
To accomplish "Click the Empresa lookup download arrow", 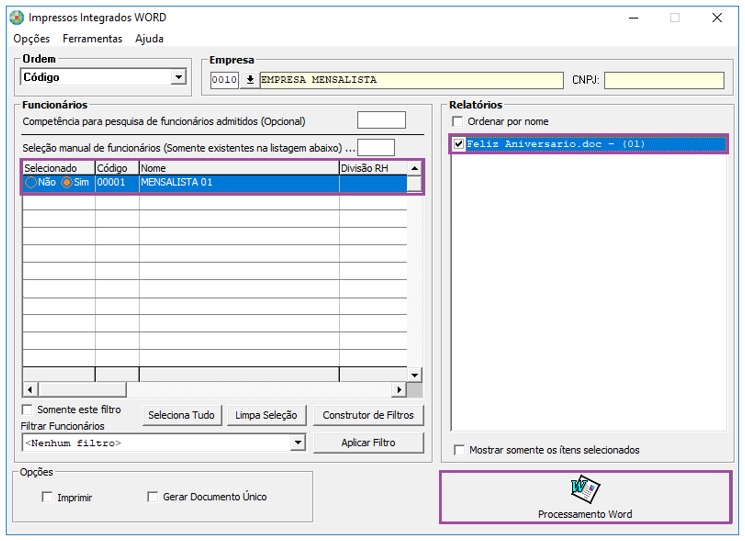I will tap(250, 80).
